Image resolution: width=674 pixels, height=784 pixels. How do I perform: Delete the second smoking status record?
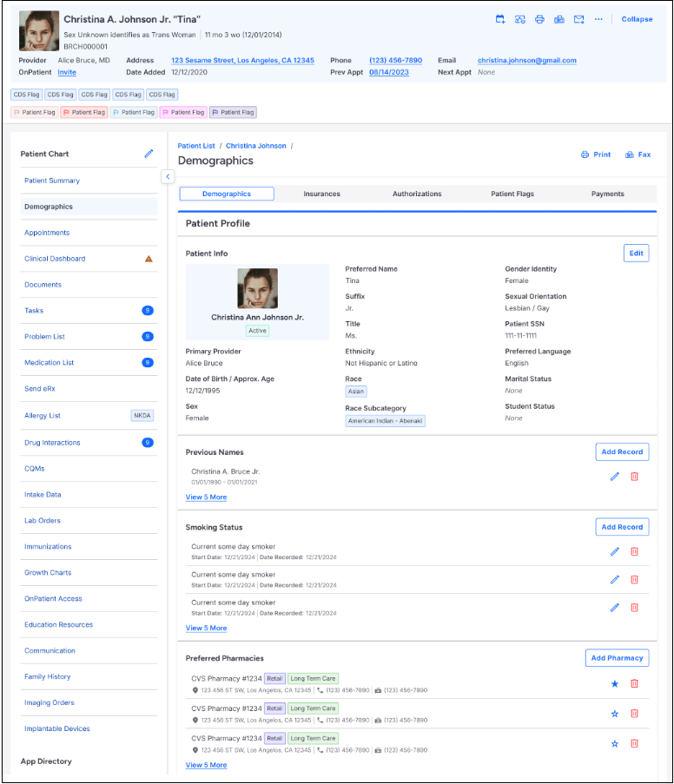[x=634, y=579]
